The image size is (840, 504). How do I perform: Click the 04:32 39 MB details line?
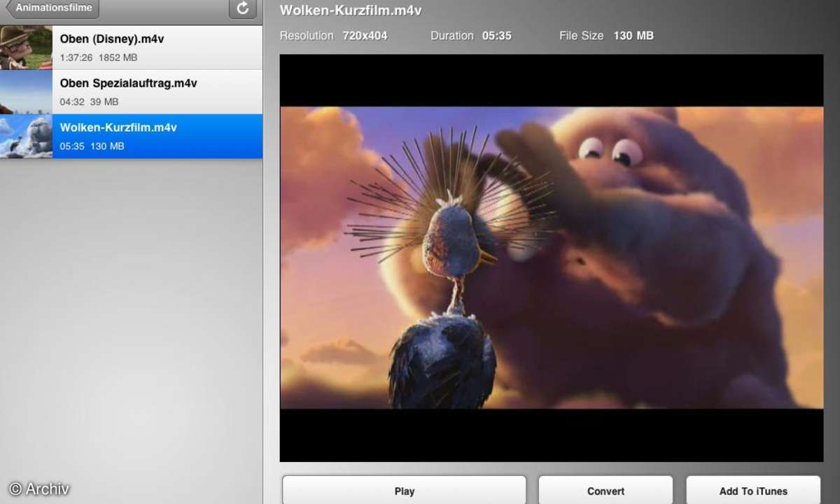pyautogui.click(x=89, y=101)
